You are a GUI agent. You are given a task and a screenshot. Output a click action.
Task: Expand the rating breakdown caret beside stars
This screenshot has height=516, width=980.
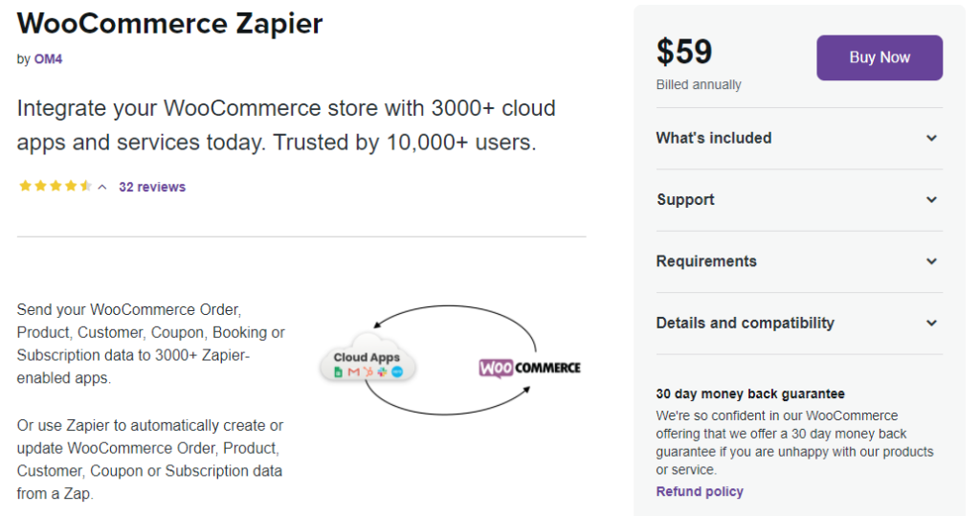(x=102, y=187)
